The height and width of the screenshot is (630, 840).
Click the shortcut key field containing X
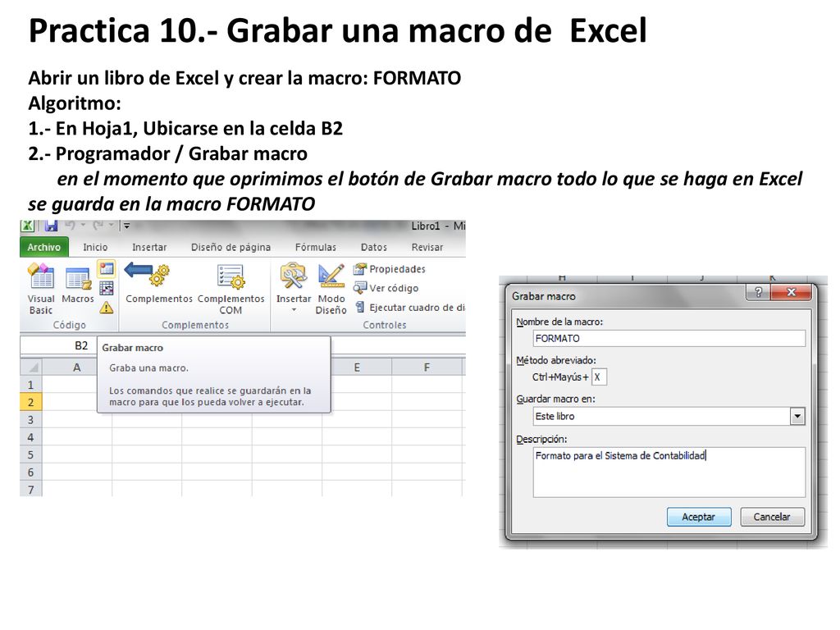(x=599, y=377)
